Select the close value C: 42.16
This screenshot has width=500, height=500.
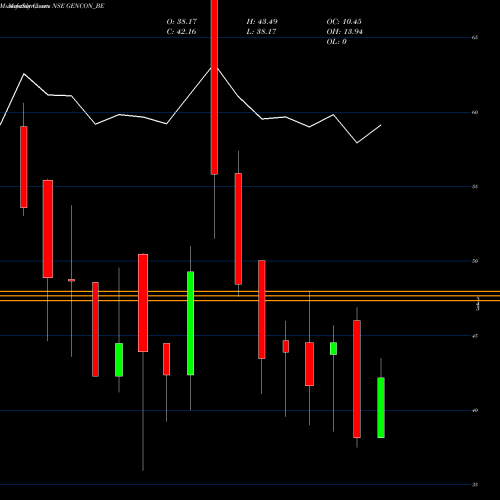(x=181, y=32)
